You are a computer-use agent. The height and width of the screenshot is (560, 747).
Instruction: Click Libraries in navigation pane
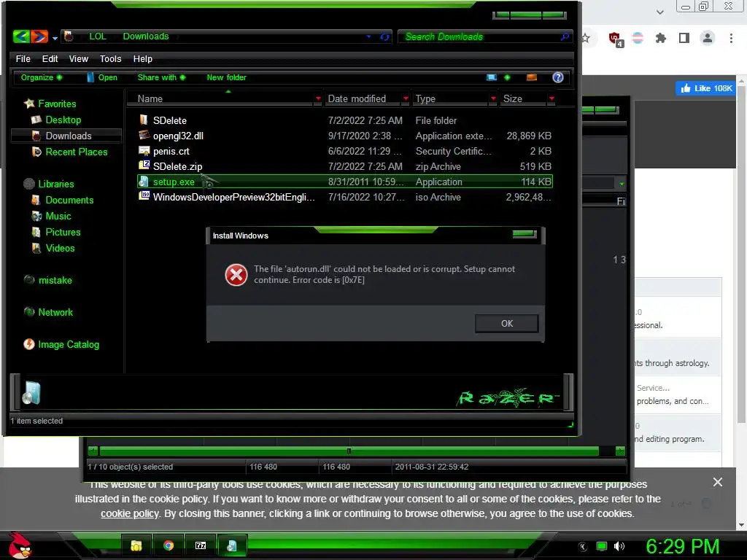click(49, 184)
